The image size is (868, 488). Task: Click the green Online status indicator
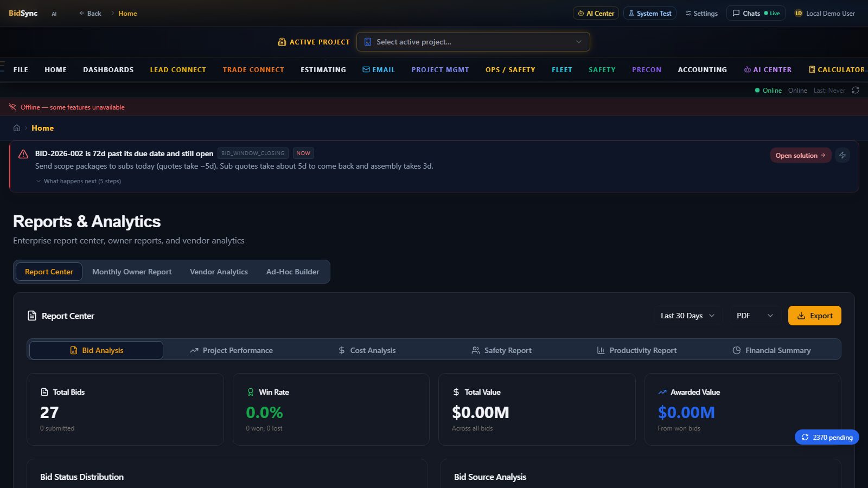click(x=768, y=91)
